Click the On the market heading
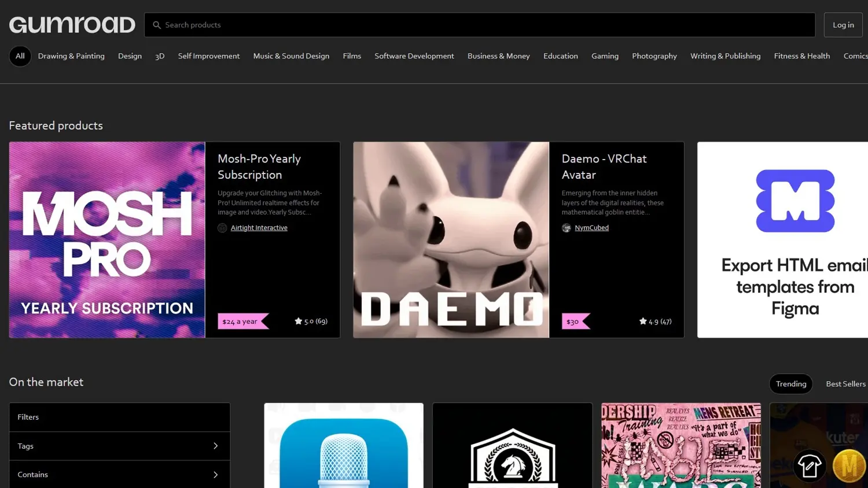Viewport: 868px width, 488px height. [x=46, y=382]
